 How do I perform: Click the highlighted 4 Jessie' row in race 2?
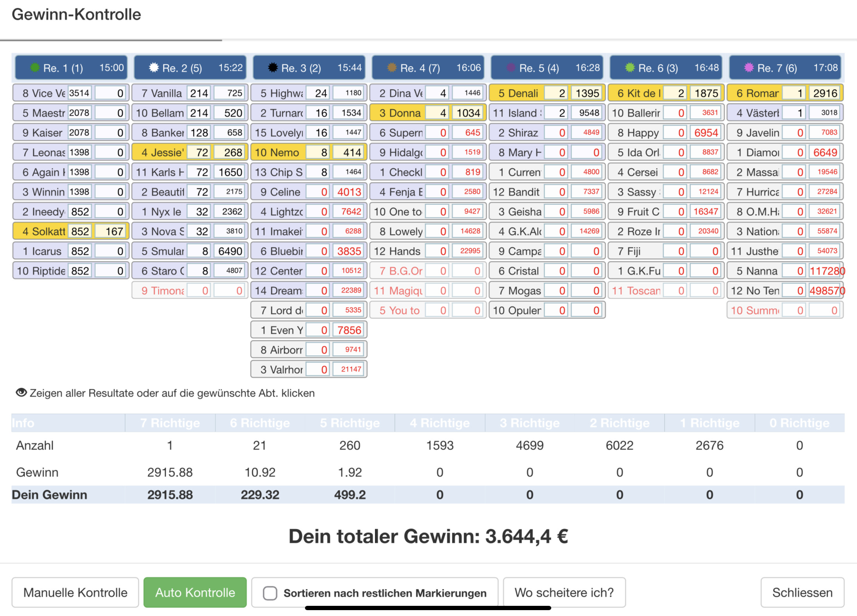click(x=190, y=152)
